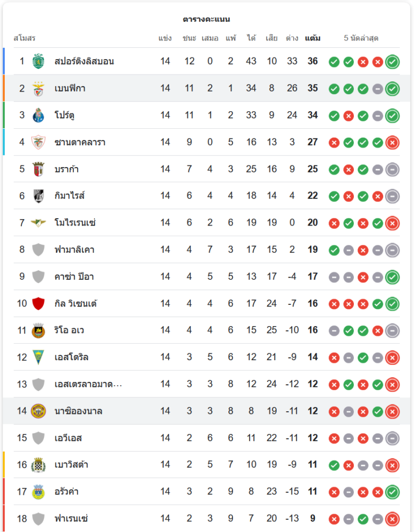Click the ฟาเรนเซ่ team name
Viewport: 414px width, 532px height.
(71, 519)
